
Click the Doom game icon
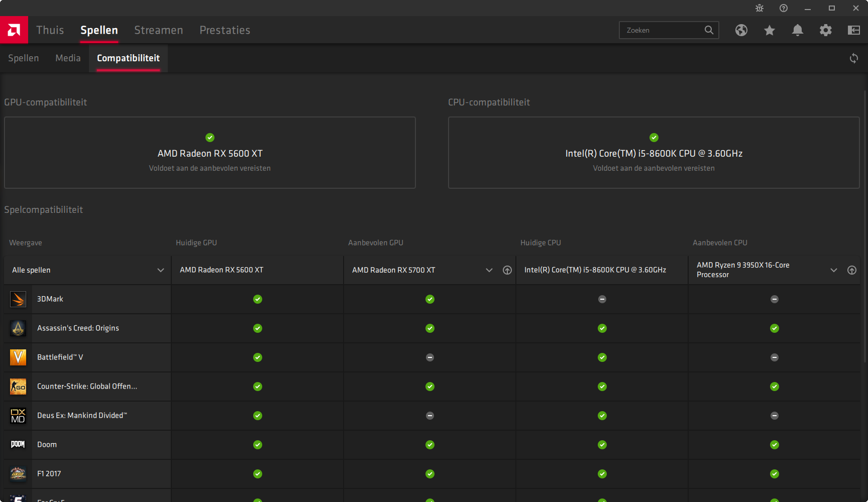click(x=18, y=445)
